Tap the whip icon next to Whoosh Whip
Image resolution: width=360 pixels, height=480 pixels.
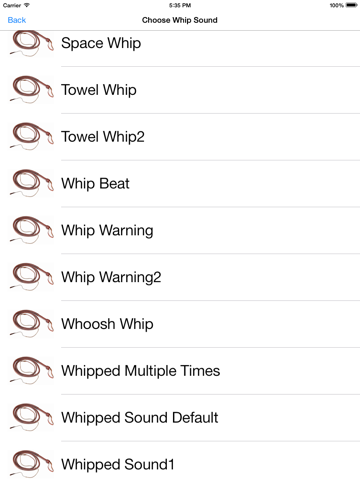pyautogui.click(x=31, y=324)
